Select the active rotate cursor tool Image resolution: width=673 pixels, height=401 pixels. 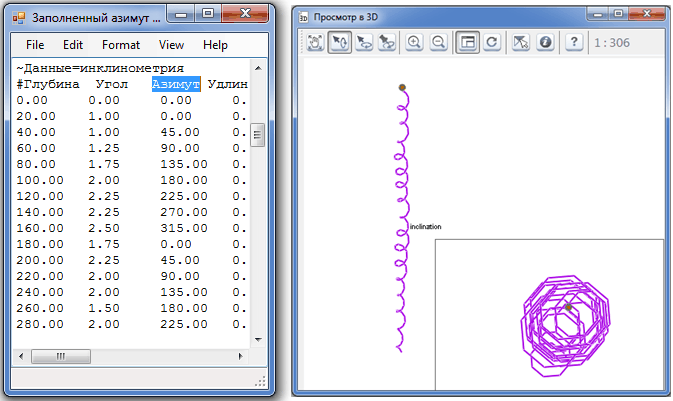coord(339,42)
